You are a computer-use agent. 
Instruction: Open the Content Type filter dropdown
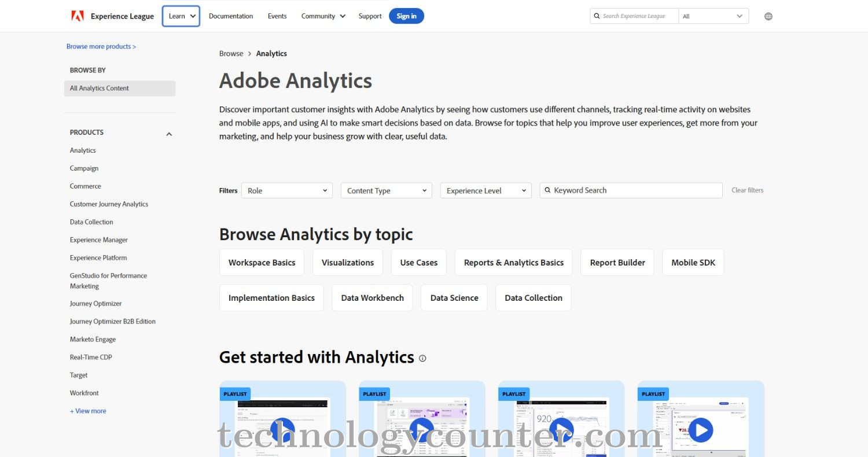[385, 190]
